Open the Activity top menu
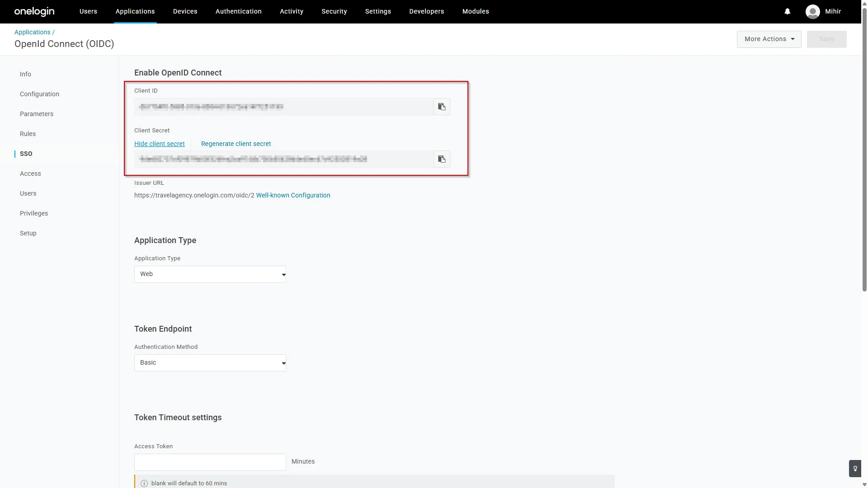Screen dimensions: 868x488 point(292,11)
